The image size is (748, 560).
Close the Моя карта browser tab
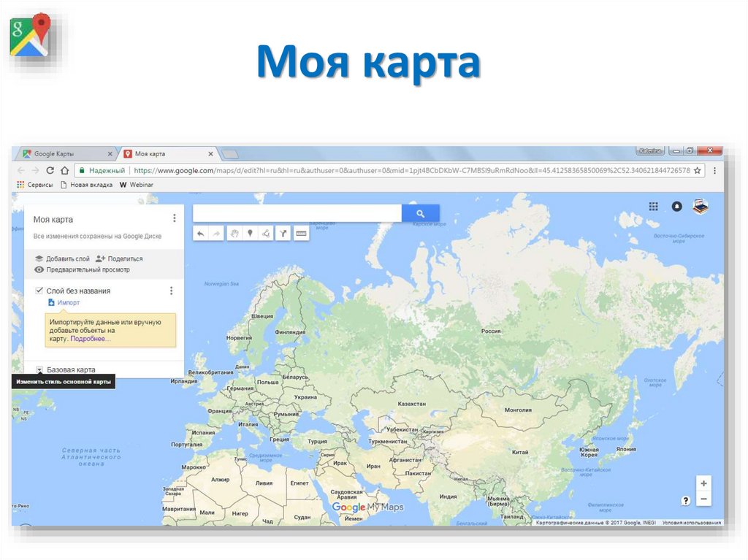[210, 153]
